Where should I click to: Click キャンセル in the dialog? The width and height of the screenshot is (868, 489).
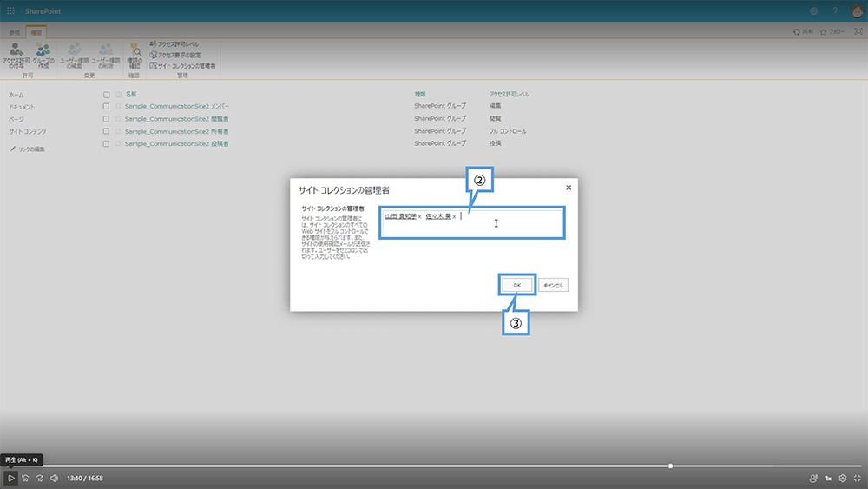point(553,285)
